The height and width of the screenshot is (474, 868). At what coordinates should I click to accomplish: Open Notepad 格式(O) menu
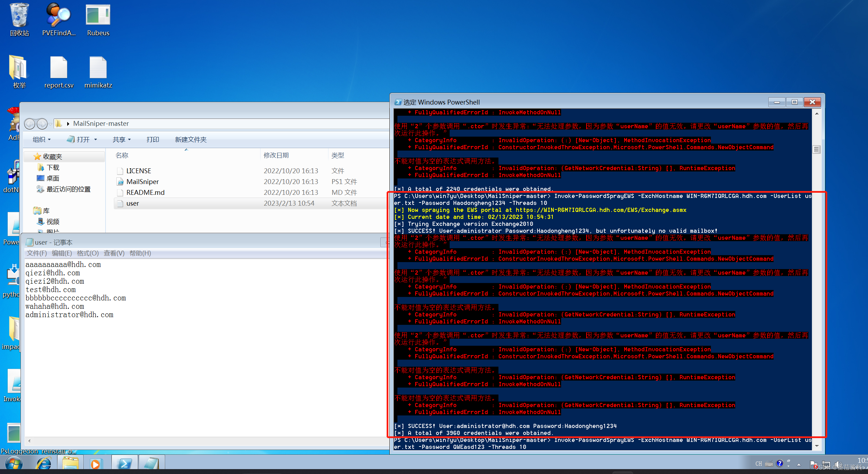coord(88,253)
